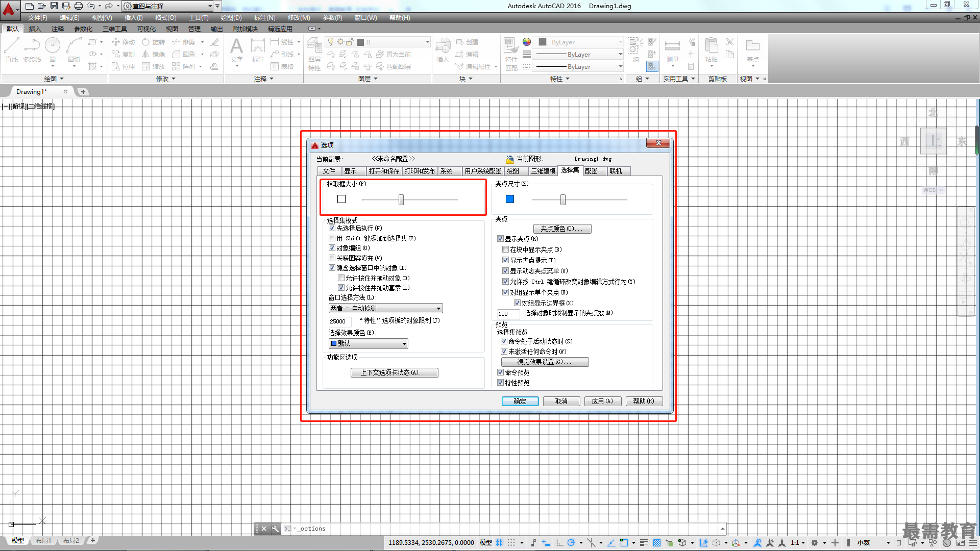The width and height of the screenshot is (980, 551).
Task: Open Layer Properties (图层特性) manager
Action: 314,55
